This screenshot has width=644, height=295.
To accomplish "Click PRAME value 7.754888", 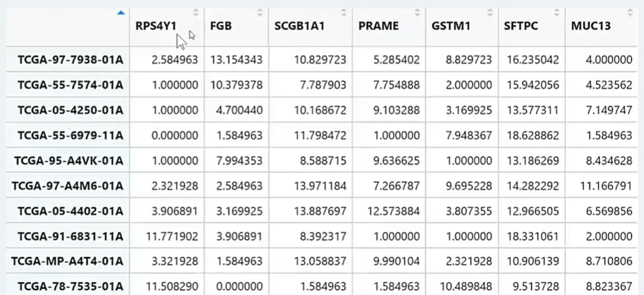I will pyautogui.click(x=397, y=85).
